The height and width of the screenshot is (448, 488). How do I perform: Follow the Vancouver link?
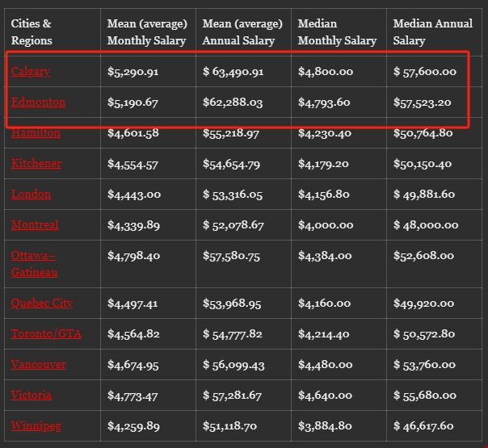pos(39,365)
